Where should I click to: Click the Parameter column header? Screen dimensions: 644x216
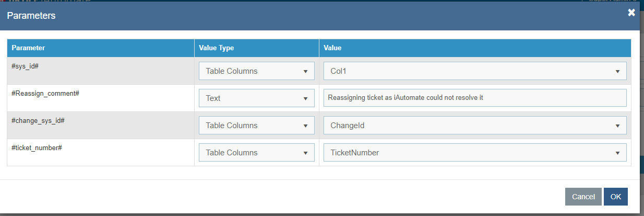(x=29, y=48)
